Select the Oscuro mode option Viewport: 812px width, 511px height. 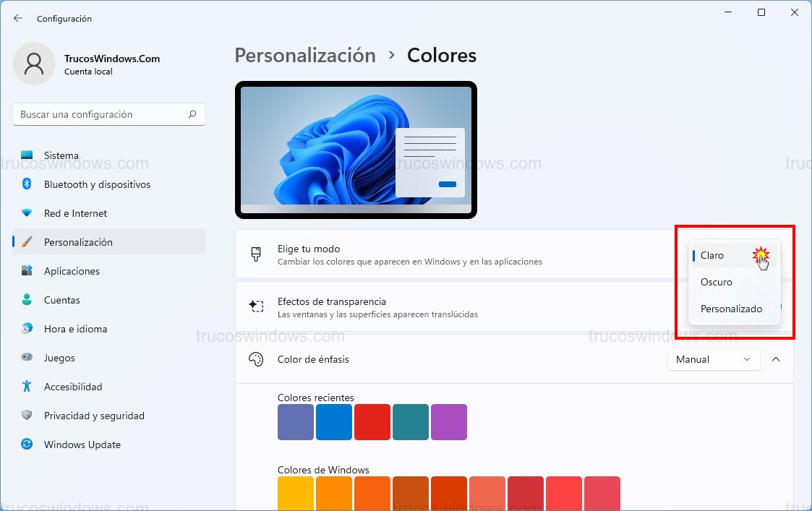point(715,282)
